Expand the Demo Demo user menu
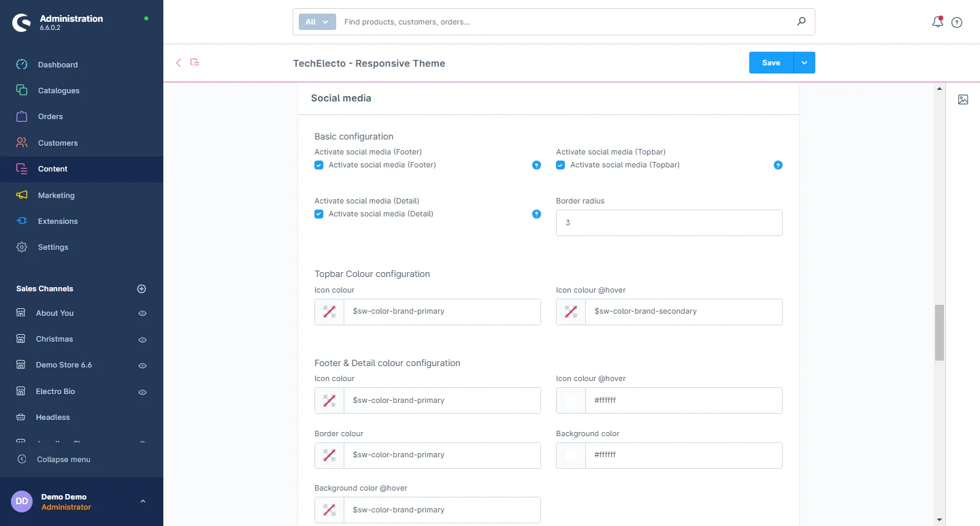980x526 pixels. (142, 502)
